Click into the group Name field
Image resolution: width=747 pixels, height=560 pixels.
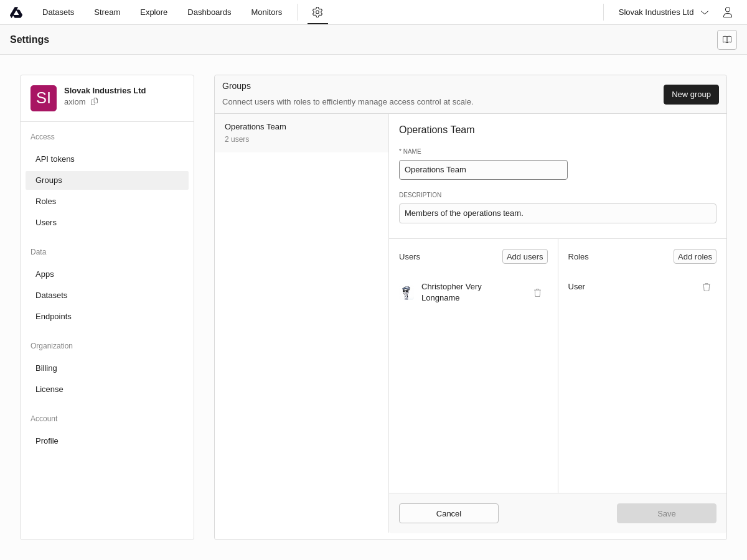[483, 170]
